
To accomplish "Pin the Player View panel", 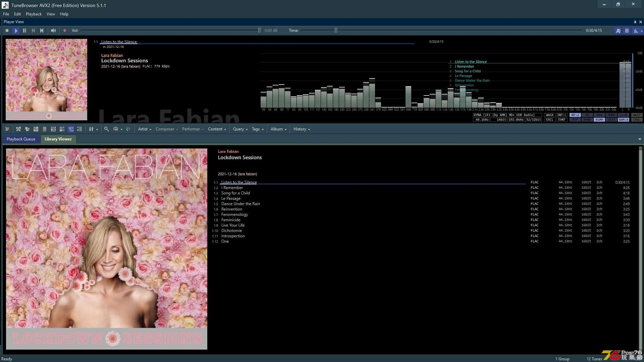I will 635,22.
